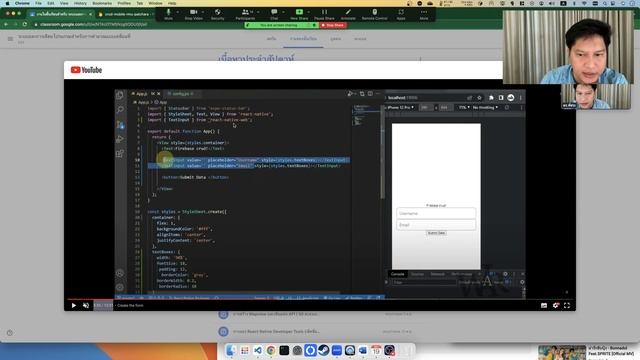Screen dimensions: 640x360
Task: Click the YouTube logo on video
Action: 86,70
